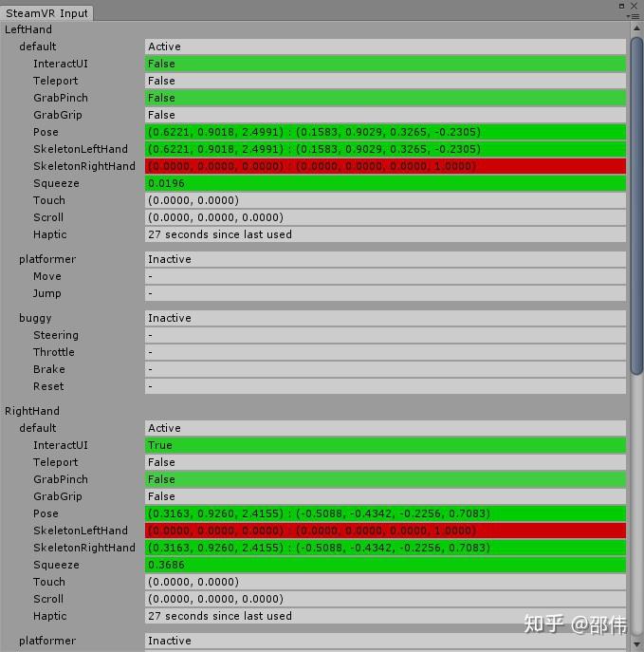Click LeftHand Squeeze value 0.0196
This screenshot has width=644, height=652.
click(385, 183)
